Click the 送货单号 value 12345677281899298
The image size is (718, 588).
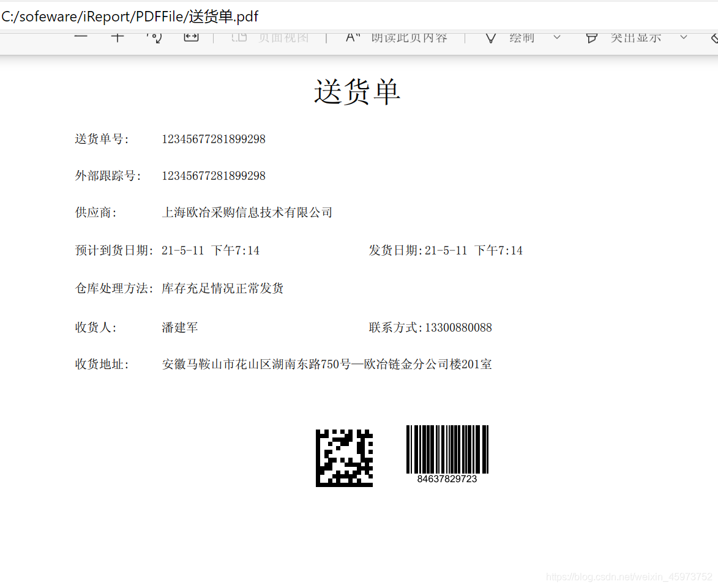[x=214, y=139]
